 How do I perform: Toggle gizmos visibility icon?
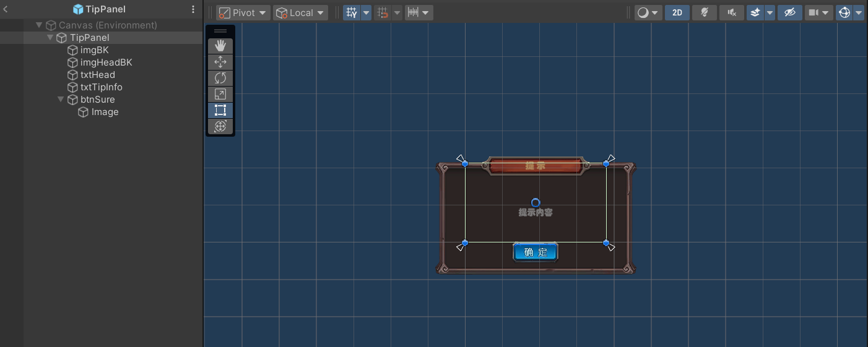coord(844,13)
